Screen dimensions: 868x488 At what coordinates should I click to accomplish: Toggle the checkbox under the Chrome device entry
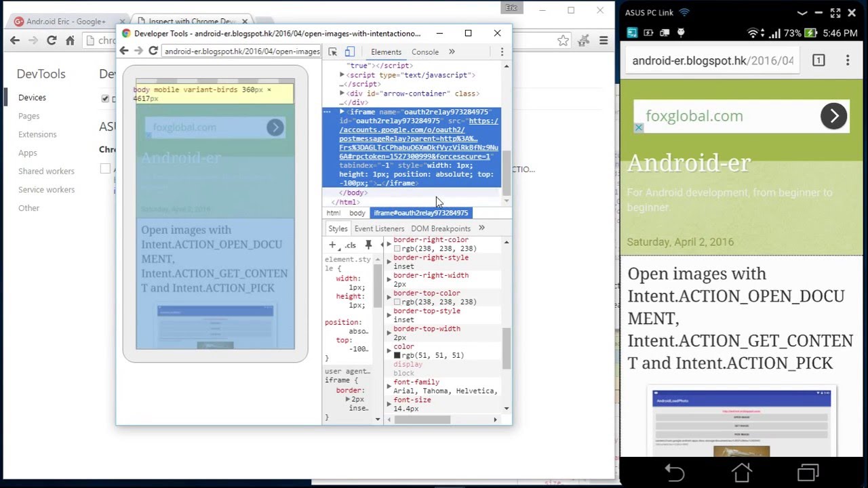click(105, 169)
